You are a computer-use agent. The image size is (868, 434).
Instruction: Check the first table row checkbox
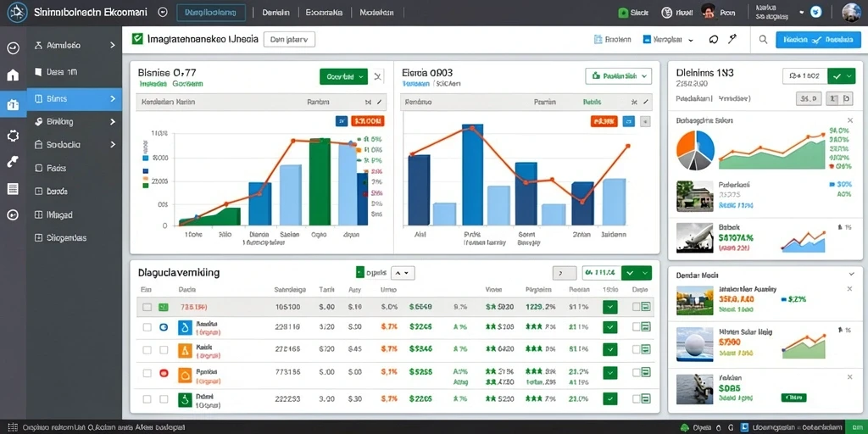pyautogui.click(x=147, y=307)
